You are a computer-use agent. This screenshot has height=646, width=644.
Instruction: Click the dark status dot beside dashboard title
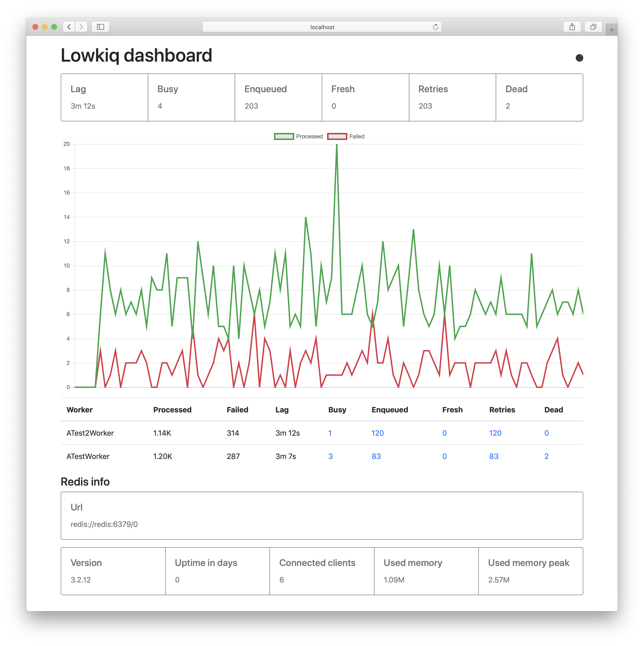[x=579, y=58]
